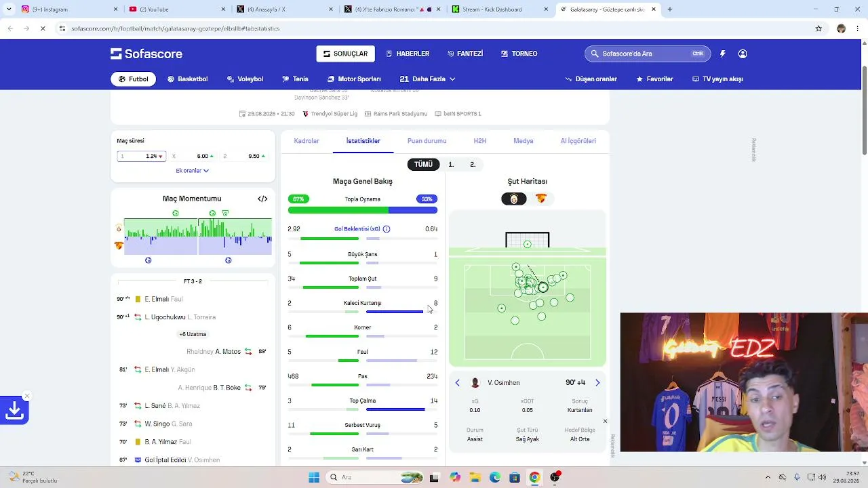Click the VAR icon beside Gol İptal Edildi
The height and width of the screenshot is (488, 868).
[138, 460]
